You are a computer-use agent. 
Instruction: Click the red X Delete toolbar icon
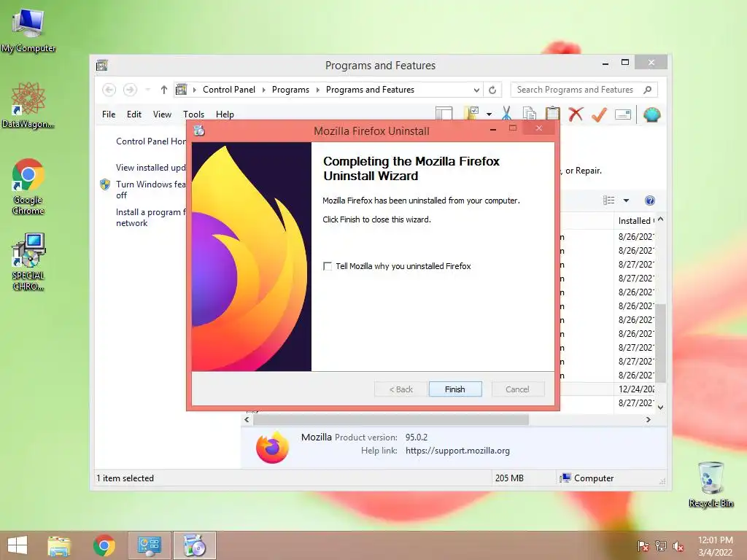(576, 114)
